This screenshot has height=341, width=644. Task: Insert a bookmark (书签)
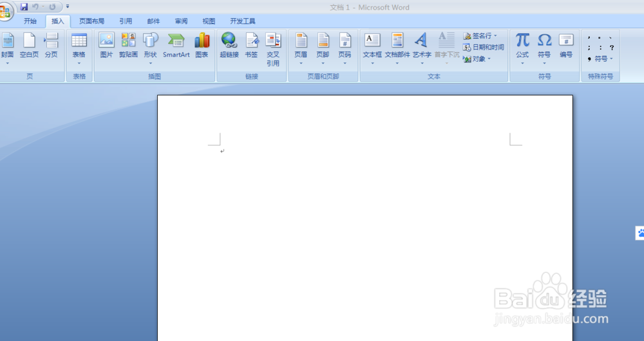pyautogui.click(x=251, y=45)
